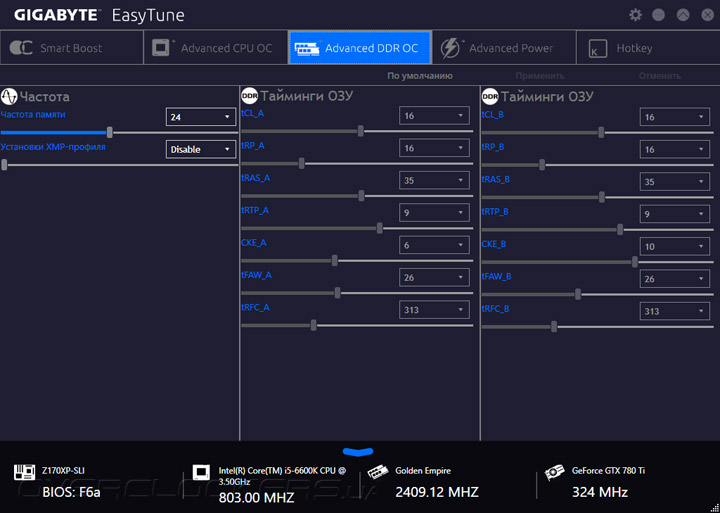The height and width of the screenshot is (513, 720).
Task: Click the tFAW_B slider handle
Action: point(578,294)
